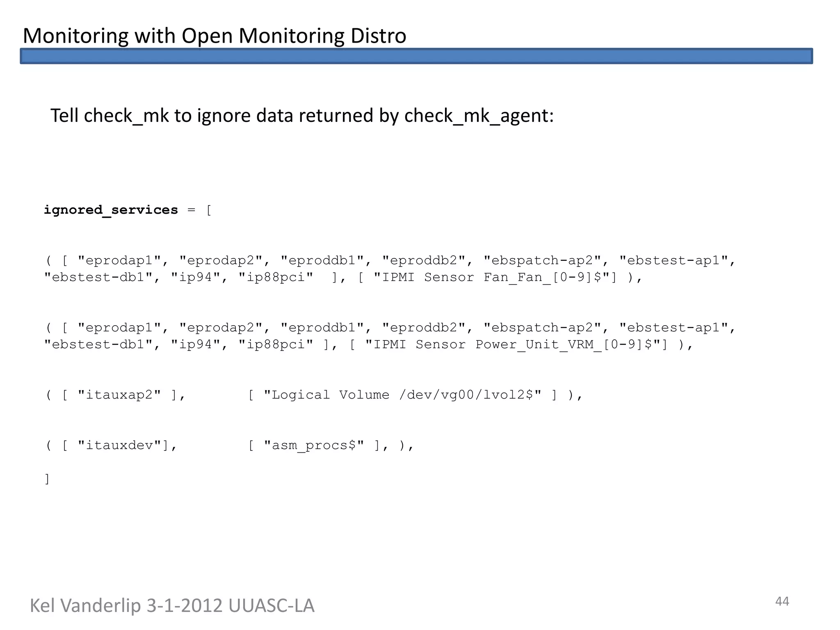Click the first ebspatch-ap2 hostname

point(542,261)
